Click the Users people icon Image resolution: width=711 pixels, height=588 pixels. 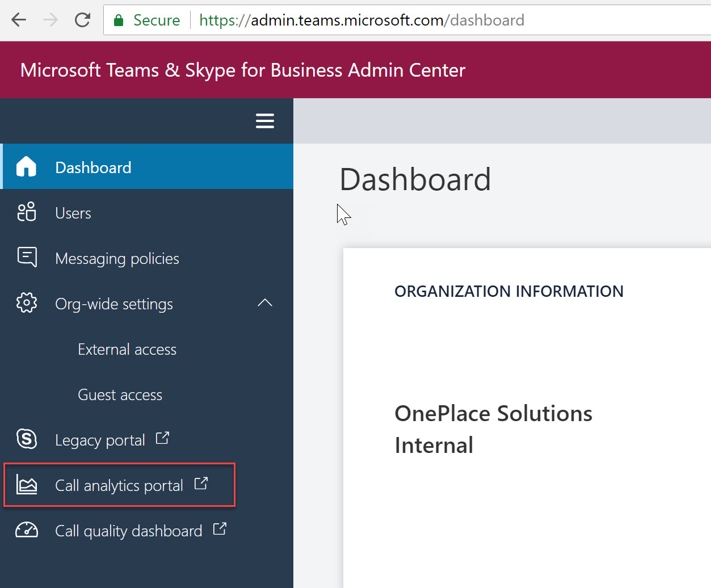point(26,212)
